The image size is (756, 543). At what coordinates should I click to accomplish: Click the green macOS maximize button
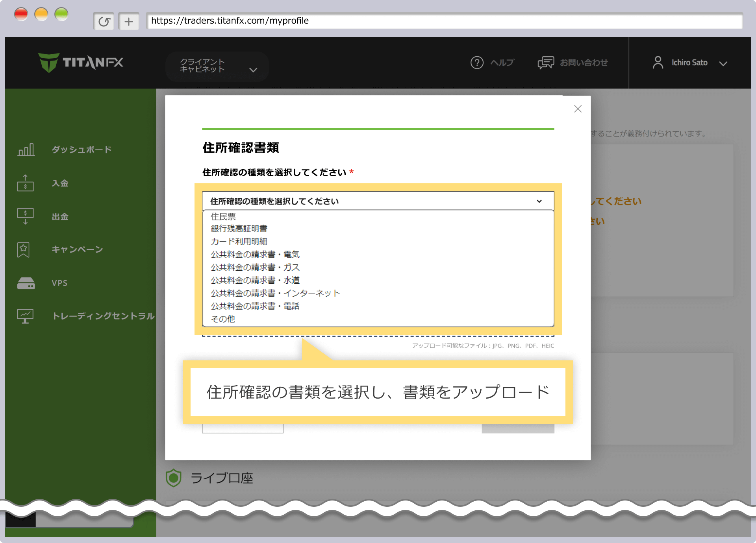tap(61, 14)
